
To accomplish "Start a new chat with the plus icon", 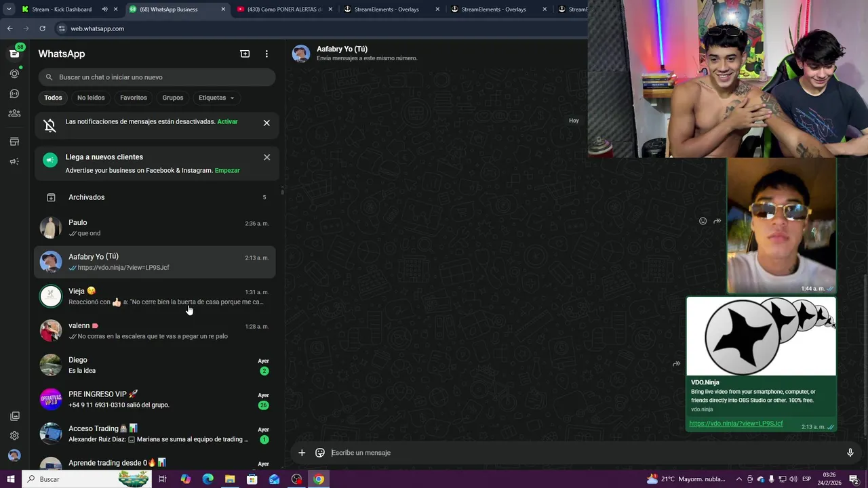I will [245, 54].
